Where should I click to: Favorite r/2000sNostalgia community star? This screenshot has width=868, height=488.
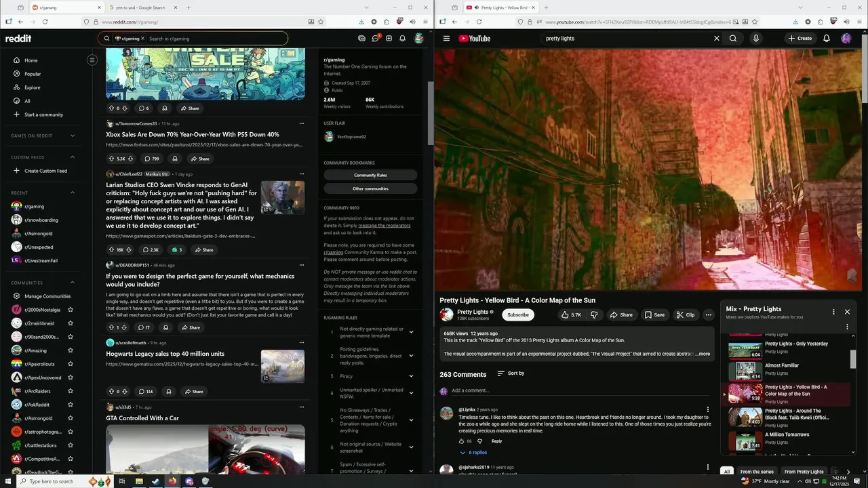click(71, 310)
